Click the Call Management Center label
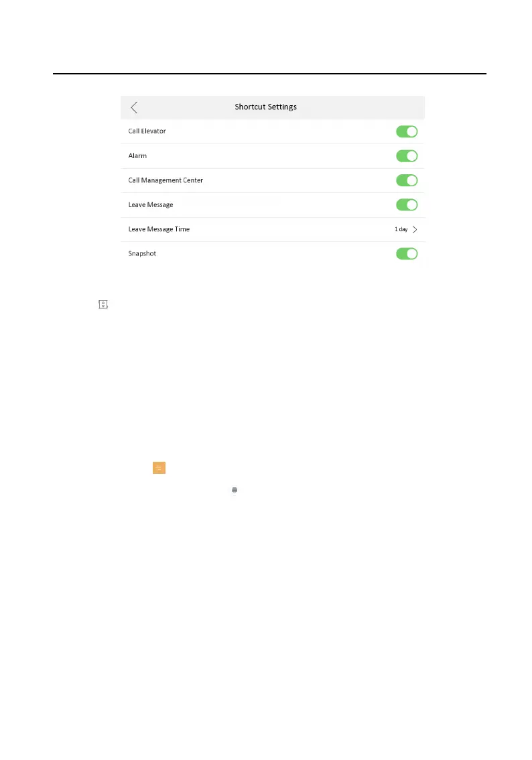 click(x=165, y=180)
